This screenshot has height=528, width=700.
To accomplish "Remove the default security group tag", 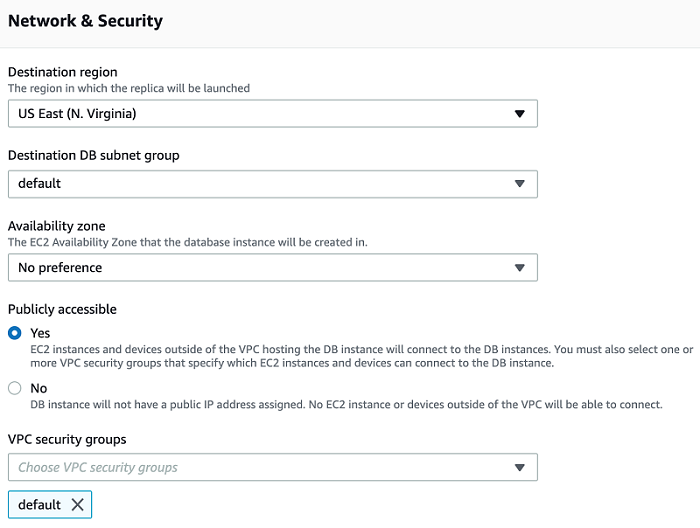I will [x=78, y=505].
